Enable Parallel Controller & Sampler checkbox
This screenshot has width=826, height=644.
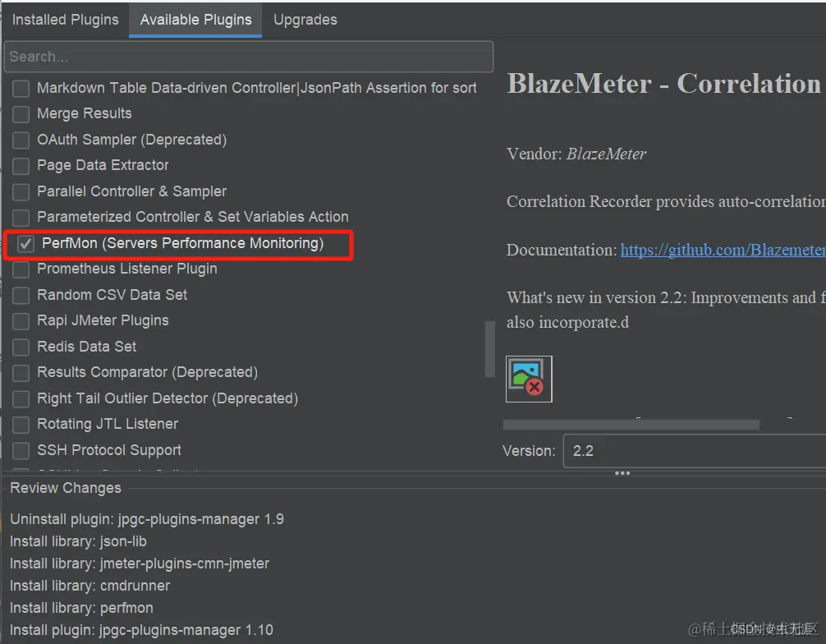pyautogui.click(x=21, y=192)
